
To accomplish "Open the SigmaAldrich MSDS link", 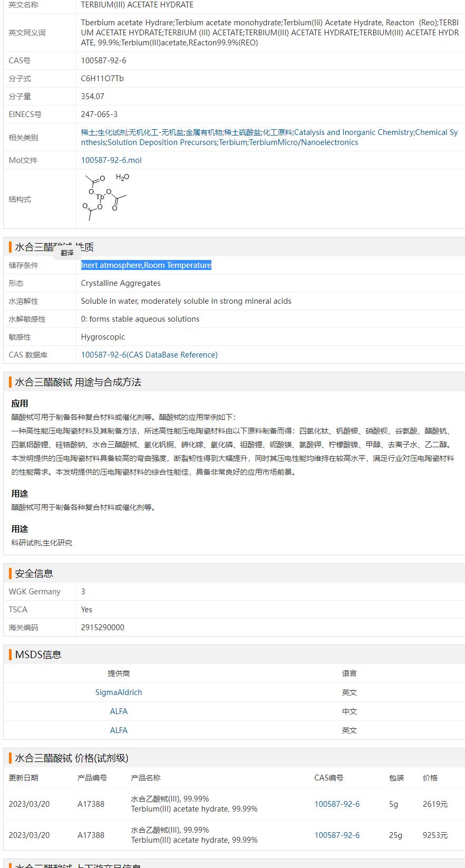I will (119, 692).
